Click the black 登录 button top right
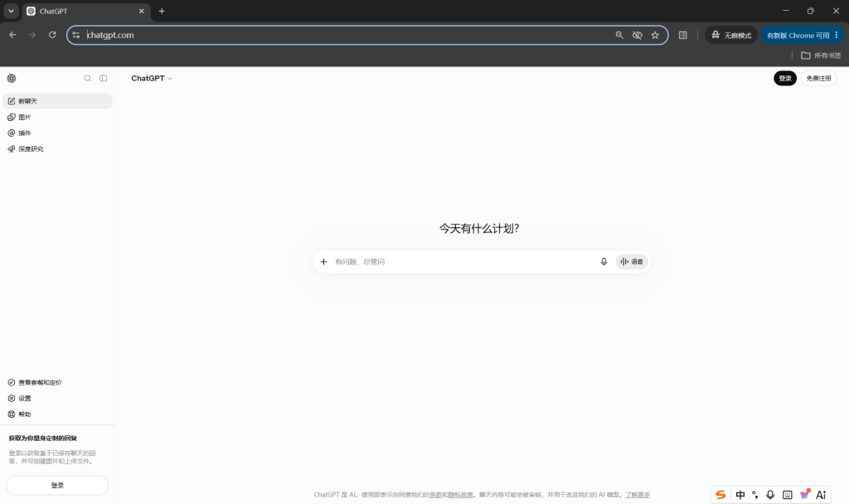The width and height of the screenshot is (849, 504). 784,78
